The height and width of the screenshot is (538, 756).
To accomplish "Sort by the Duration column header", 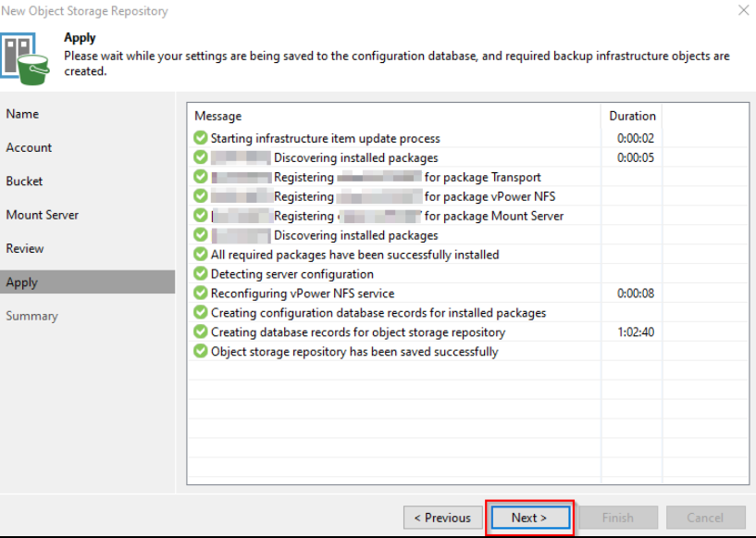I will point(632,116).
